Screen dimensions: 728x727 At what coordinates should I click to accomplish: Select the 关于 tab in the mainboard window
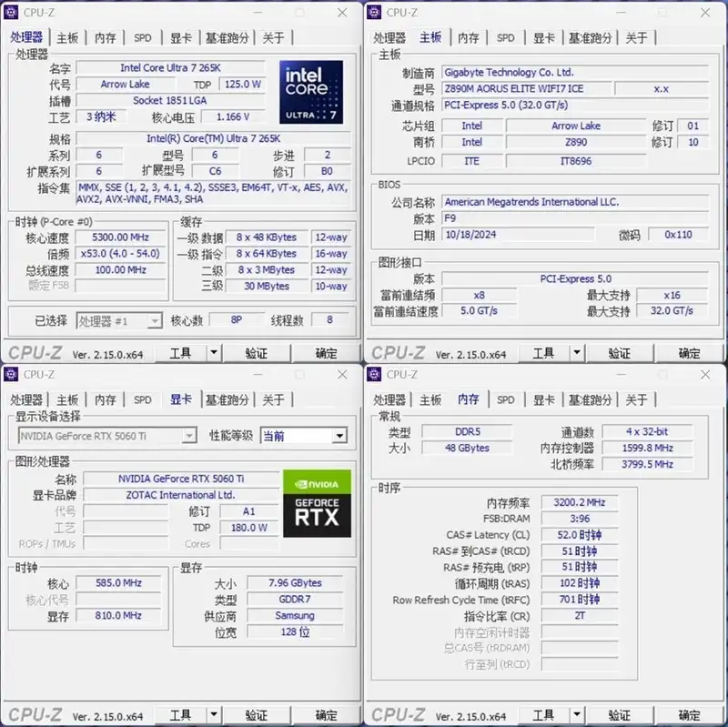point(637,37)
